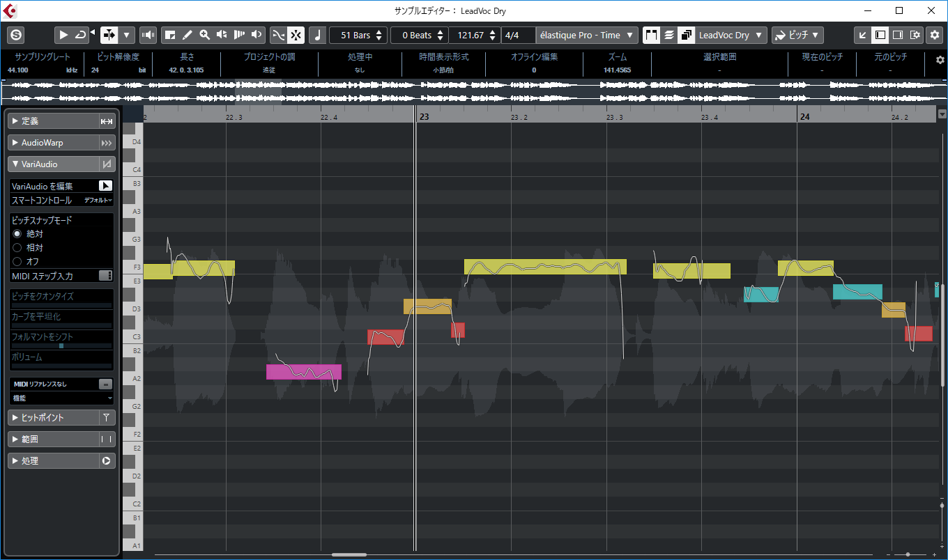Open the 機能 functions dropdown
Image resolution: width=948 pixels, height=560 pixels.
[x=61, y=398]
